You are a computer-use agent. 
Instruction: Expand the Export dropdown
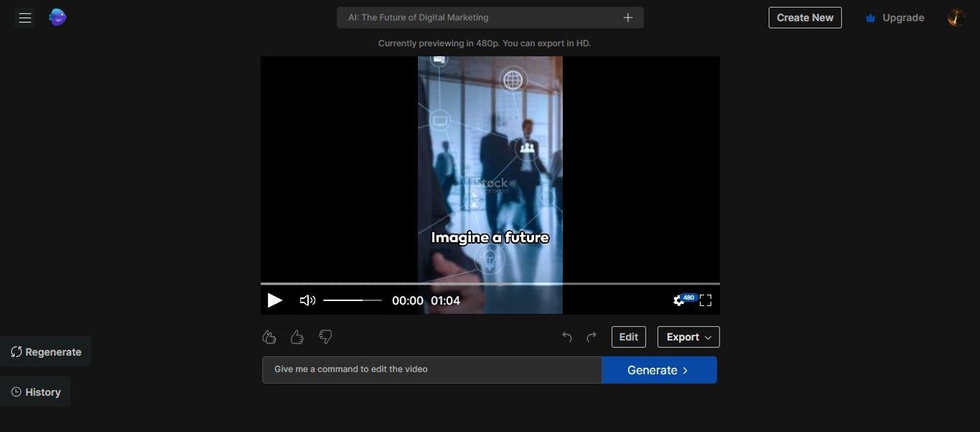[x=688, y=337]
